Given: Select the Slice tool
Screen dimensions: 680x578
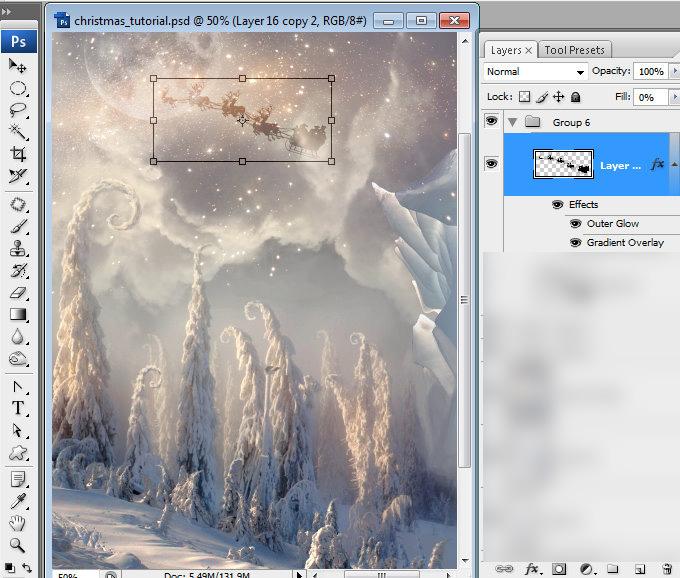Looking at the screenshot, I should click(x=17, y=176).
